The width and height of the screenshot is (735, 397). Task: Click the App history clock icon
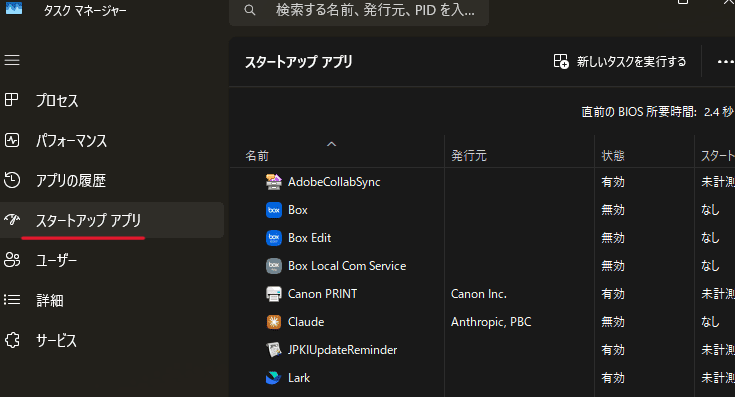(x=12, y=180)
